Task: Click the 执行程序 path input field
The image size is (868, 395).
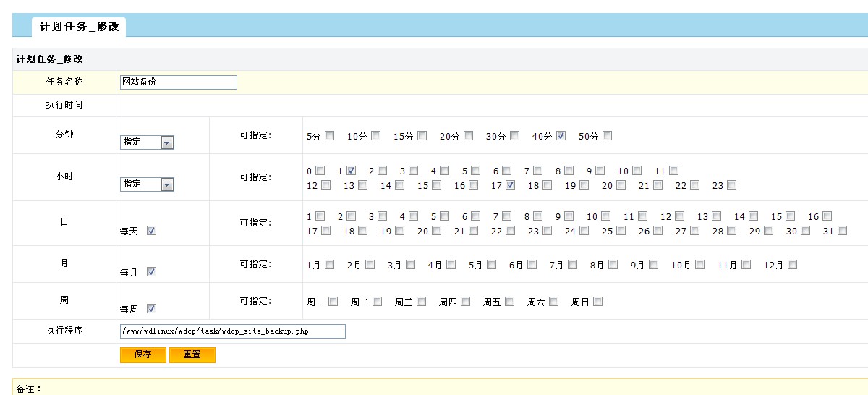Action: pyautogui.click(x=232, y=331)
